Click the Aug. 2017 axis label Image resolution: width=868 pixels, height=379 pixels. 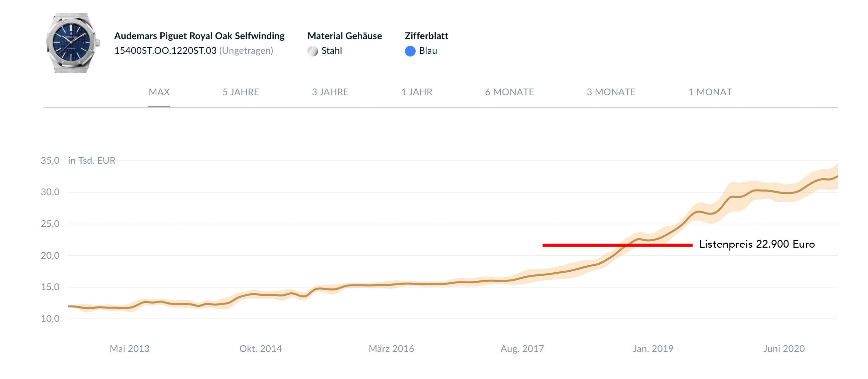[x=522, y=348]
